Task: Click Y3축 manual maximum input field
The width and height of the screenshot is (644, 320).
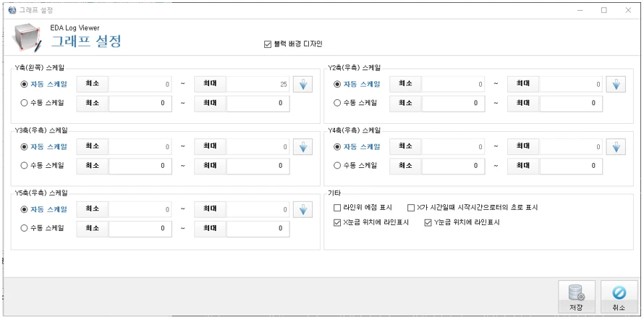Action: coord(258,166)
